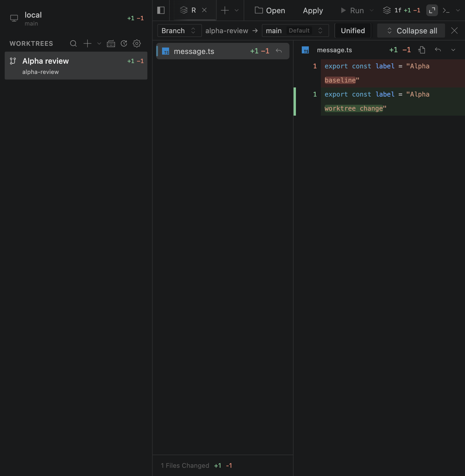Click message.ts diff header name
Viewport: 465px width, 476px height.
pyautogui.click(x=334, y=50)
